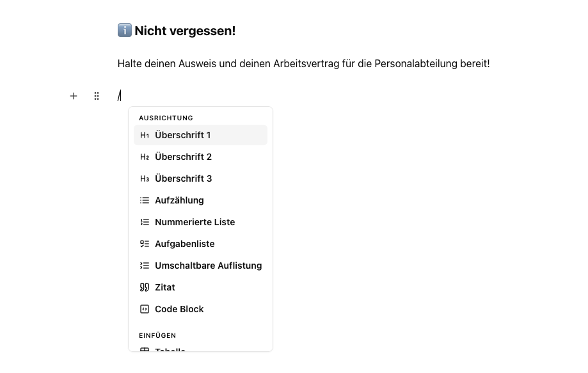The image size is (588, 373).
Task: Click the H1 heading icon
Action: click(x=145, y=135)
